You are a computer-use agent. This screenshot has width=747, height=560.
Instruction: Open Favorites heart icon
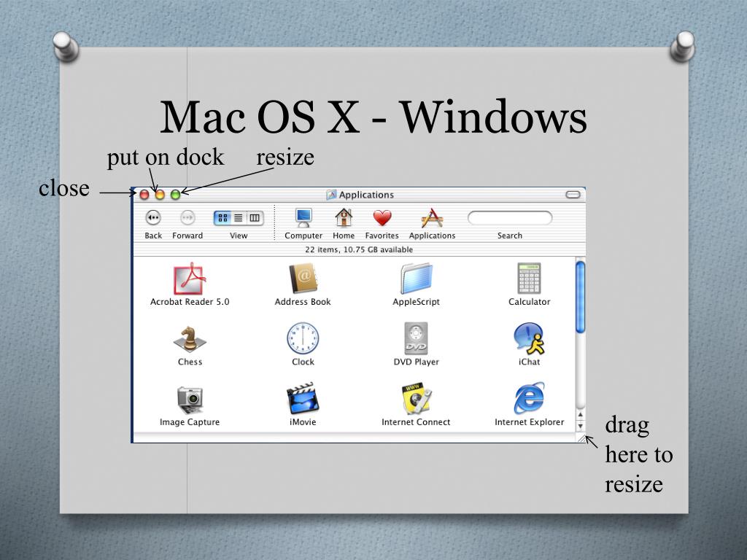(382, 218)
